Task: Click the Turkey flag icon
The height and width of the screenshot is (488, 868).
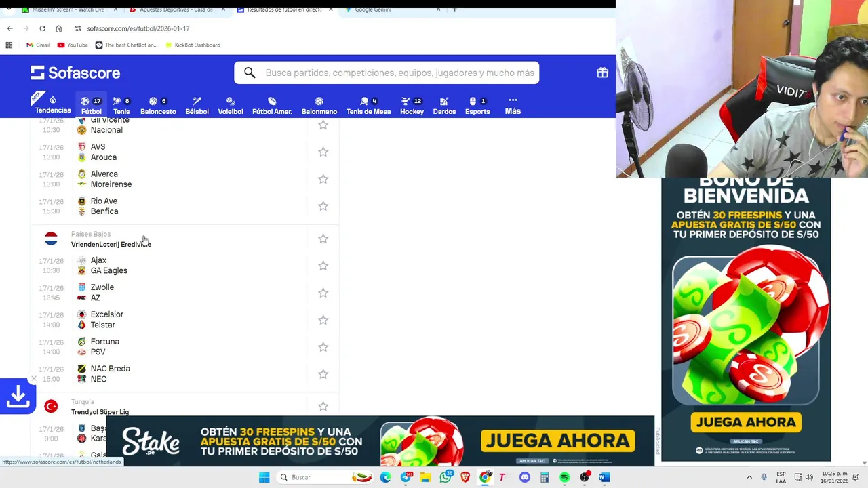Action: [x=51, y=406]
